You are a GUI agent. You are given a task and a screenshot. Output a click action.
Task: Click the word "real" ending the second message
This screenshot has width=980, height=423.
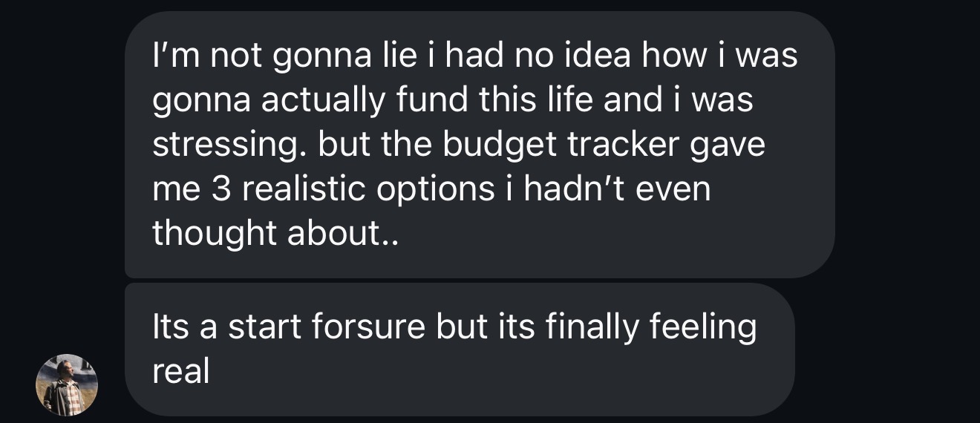[180, 372]
